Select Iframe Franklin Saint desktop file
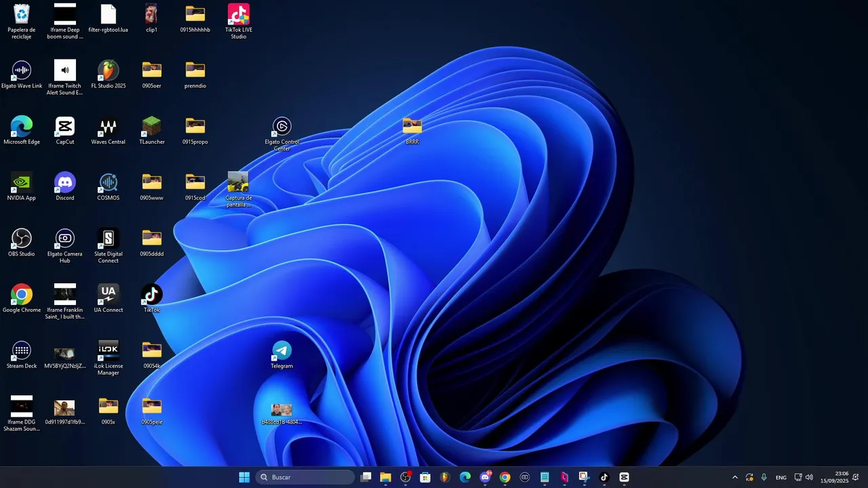868x488 pixels. 65,302
